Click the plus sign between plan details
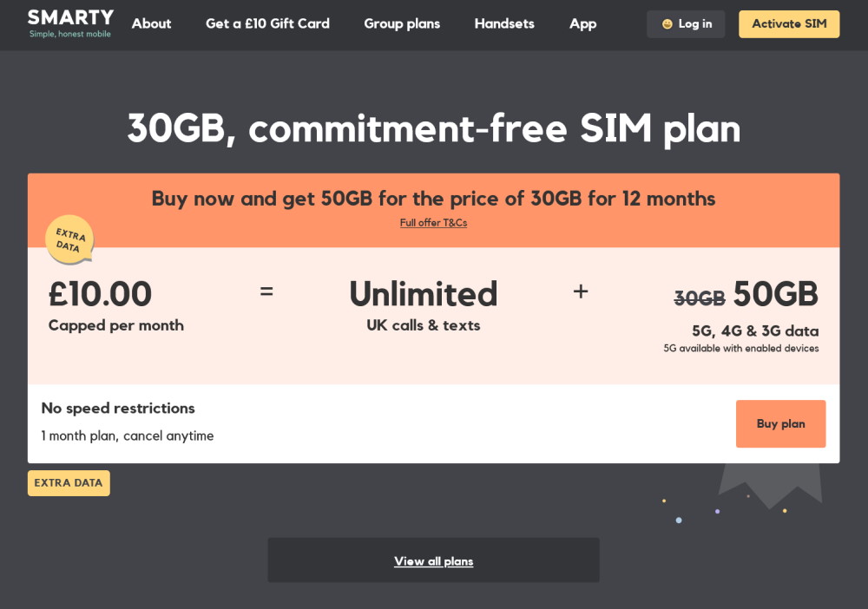This screenshot has height=609, width=868. (x=581, y=292)
